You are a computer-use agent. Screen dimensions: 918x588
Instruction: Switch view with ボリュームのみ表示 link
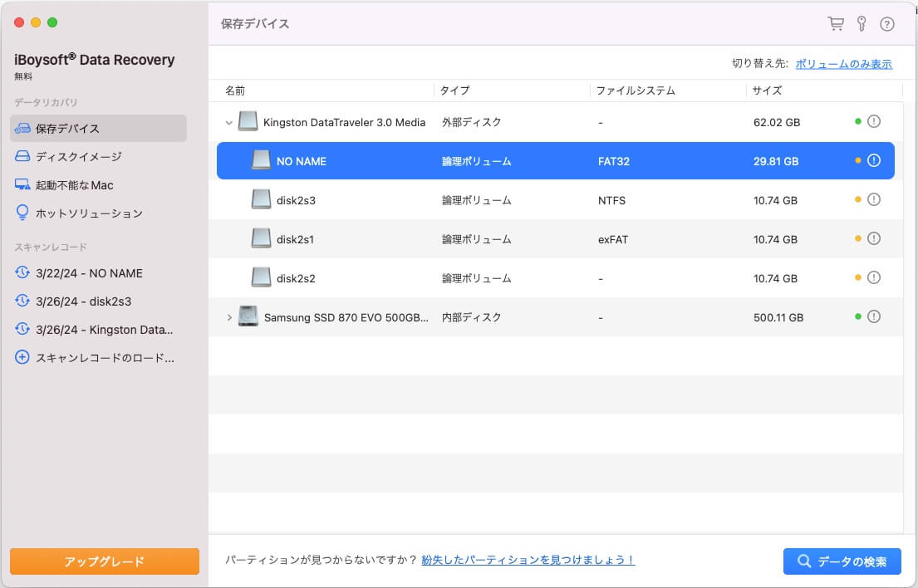click(x=846, y=63)
